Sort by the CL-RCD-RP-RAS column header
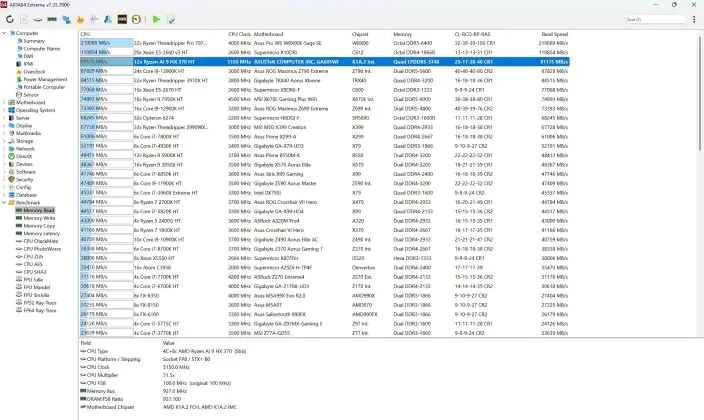The width and height of the screenshot is (704, 420). pos(472,34)
